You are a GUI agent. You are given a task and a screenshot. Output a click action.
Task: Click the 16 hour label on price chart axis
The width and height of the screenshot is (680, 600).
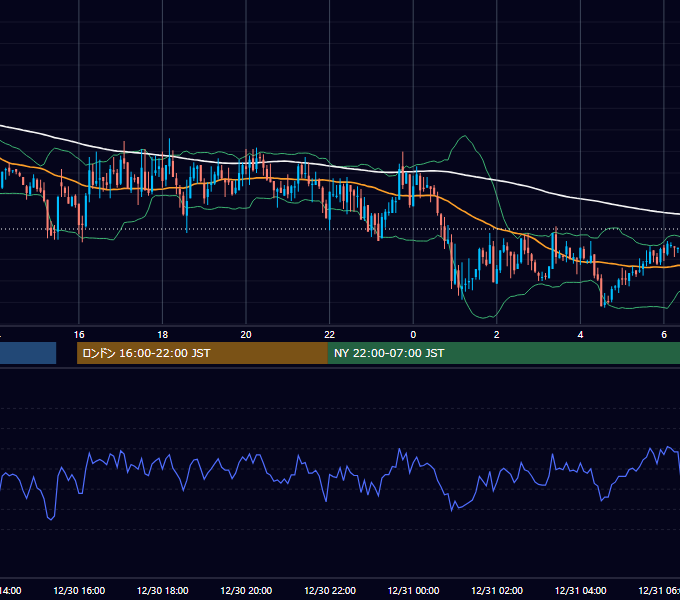79,335
